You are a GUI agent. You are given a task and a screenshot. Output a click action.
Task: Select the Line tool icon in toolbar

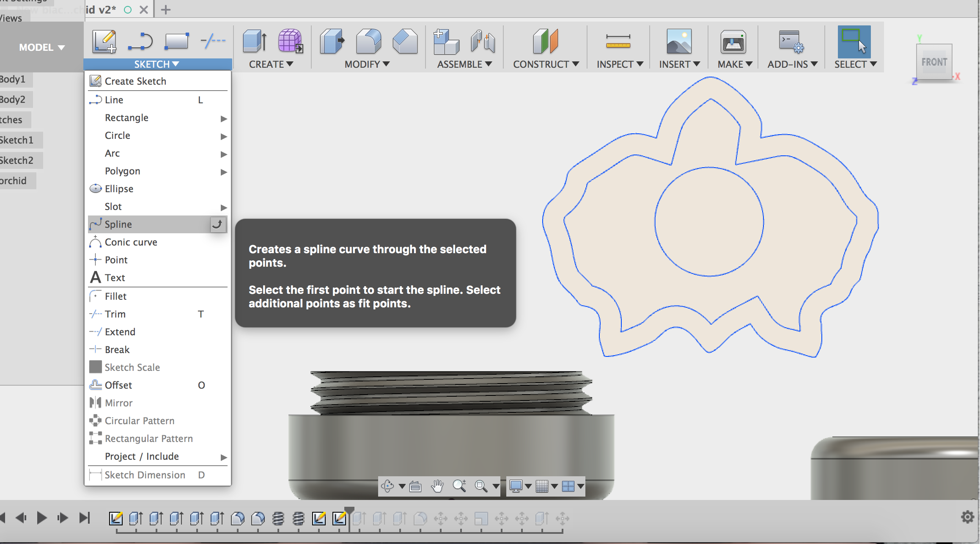point(140,41)
